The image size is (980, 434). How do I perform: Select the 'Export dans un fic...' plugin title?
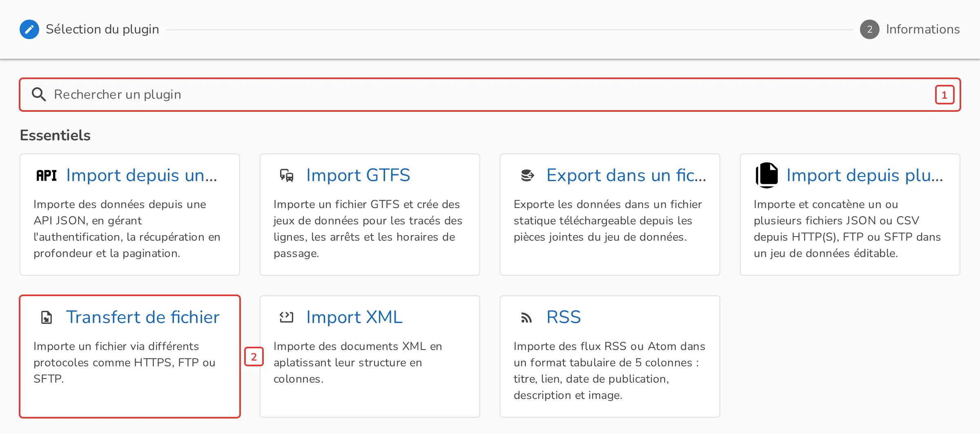pyautogui.click(x=626, y=175)
